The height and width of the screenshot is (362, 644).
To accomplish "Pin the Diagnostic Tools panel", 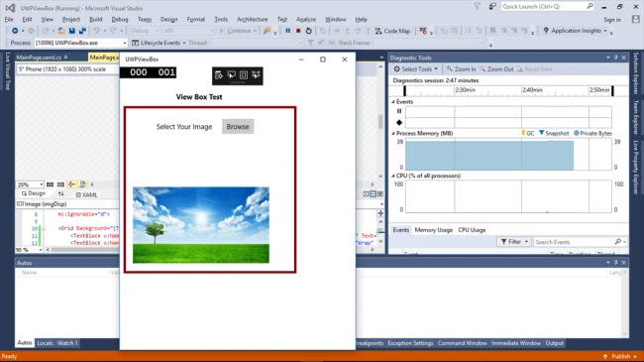I will point(615,58).
